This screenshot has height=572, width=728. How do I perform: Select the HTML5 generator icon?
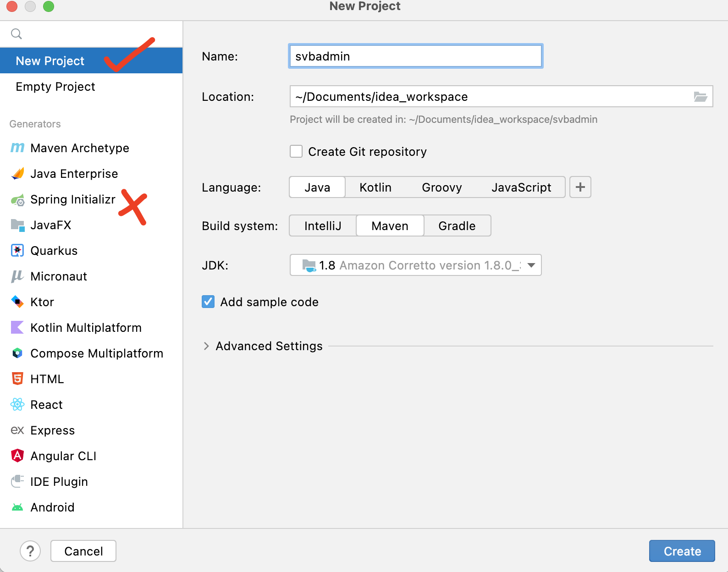pyautogui.click(x=17, y=379)
